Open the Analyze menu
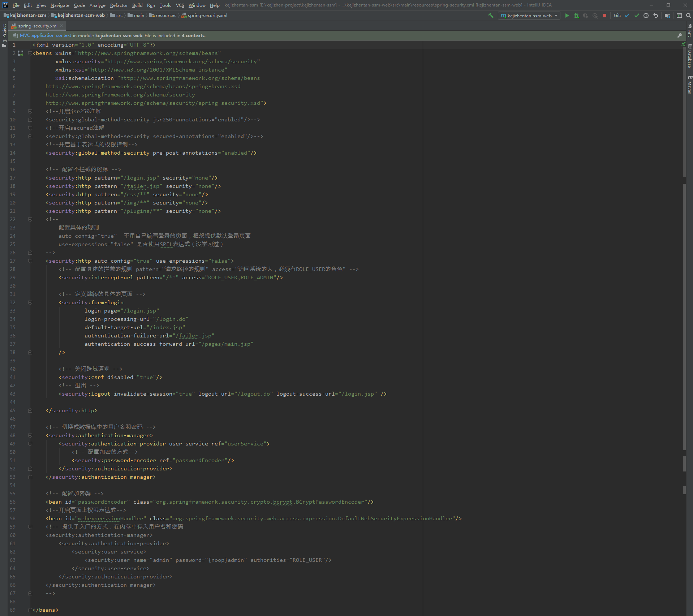The image size is (693, 616). click(x=98, y=5)
